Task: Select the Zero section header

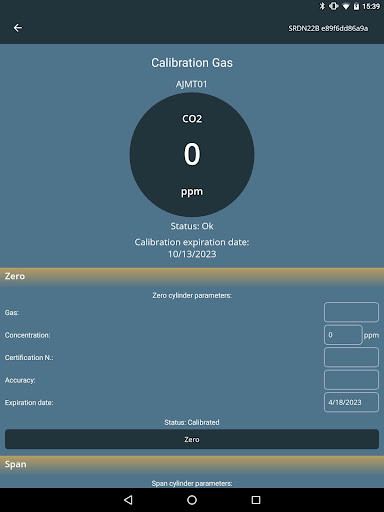Action: 192,276
